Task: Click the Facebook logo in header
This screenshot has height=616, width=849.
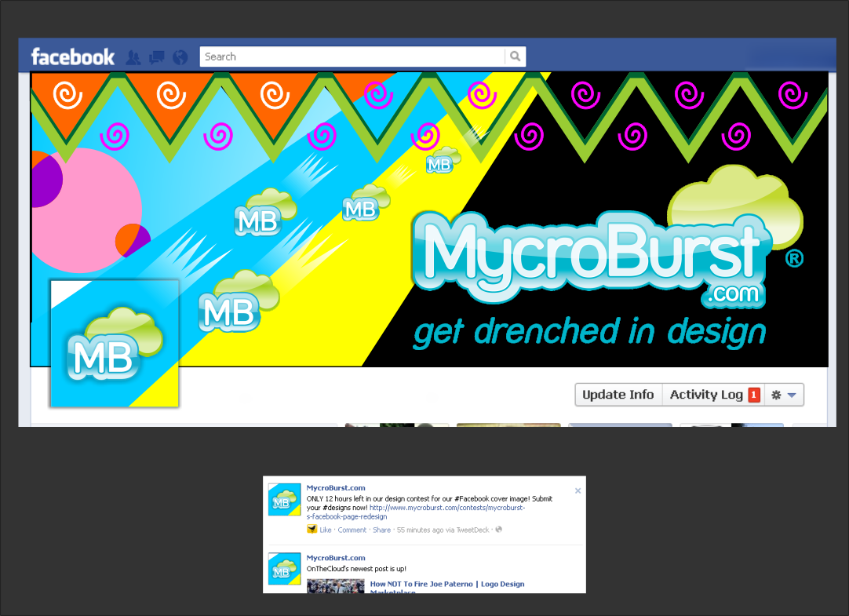Action: [72, 57]
